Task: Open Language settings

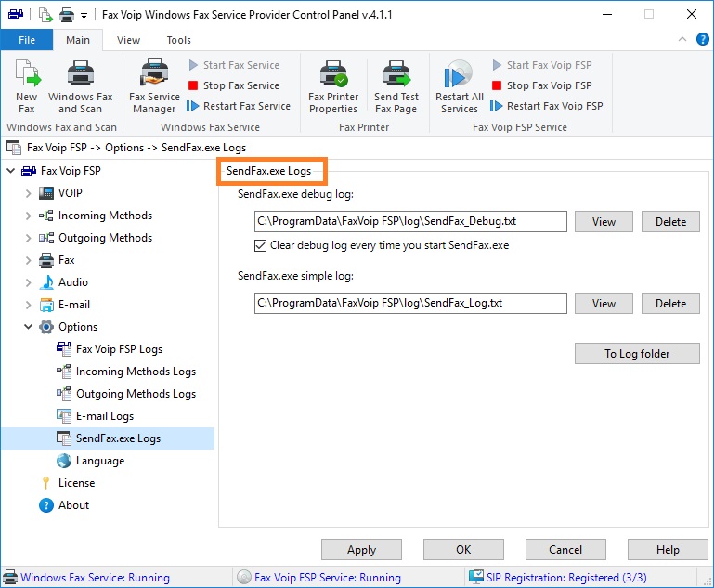Action: pos(91,461)
